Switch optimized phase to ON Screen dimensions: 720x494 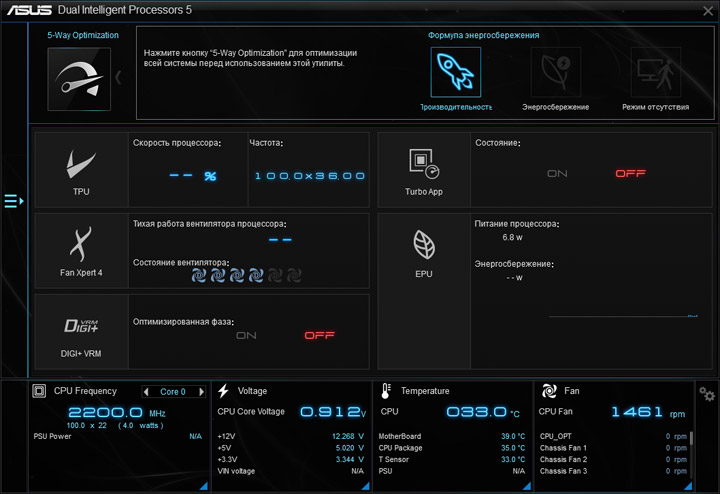pos(246,336)
